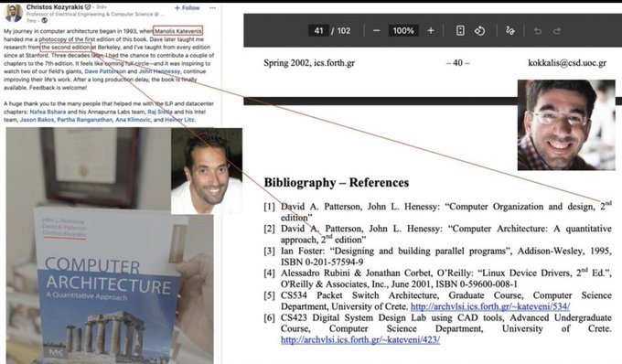Click the undo arrow in PDF toolbar
Image resolution: width=622 pixels, height=364 pixels.
tap(538, 31)
